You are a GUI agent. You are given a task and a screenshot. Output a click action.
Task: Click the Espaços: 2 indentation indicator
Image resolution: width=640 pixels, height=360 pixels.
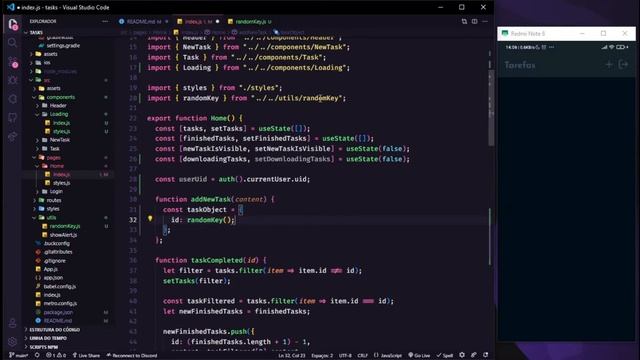coord(322,356)
